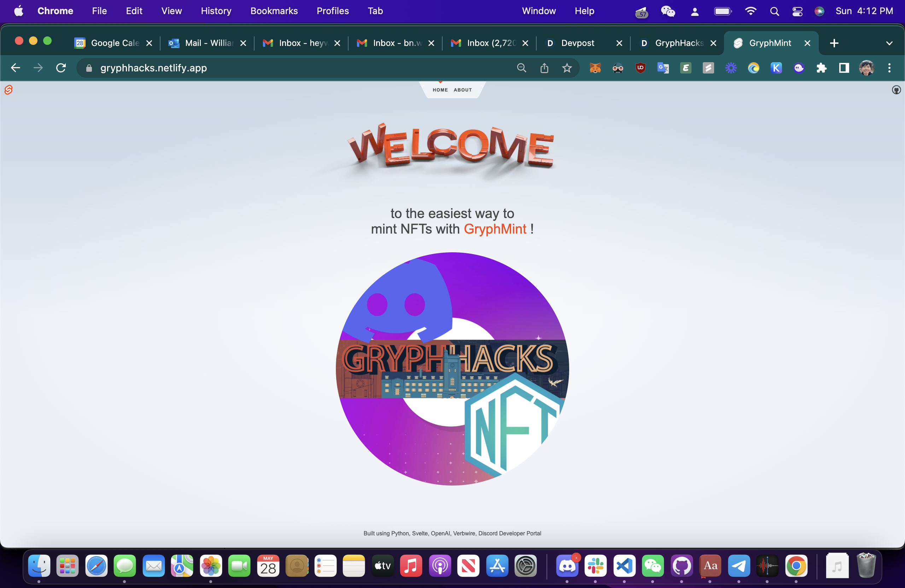Reload the page
The height and width of the screenshot is (588, 905).
pyautogui.click(x=61, y=68)
